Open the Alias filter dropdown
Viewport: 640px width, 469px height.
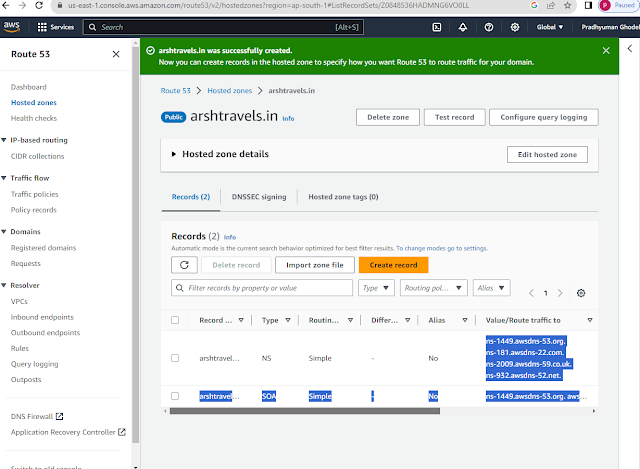click(491, 288)
